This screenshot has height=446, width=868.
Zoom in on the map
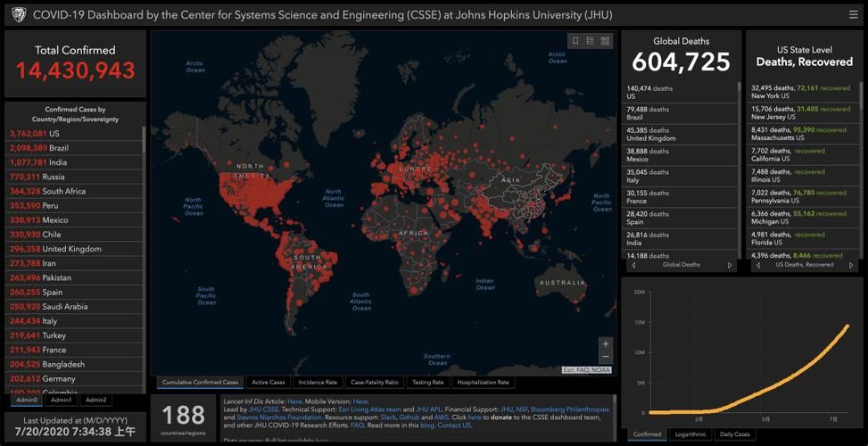[x=606, y=343]
